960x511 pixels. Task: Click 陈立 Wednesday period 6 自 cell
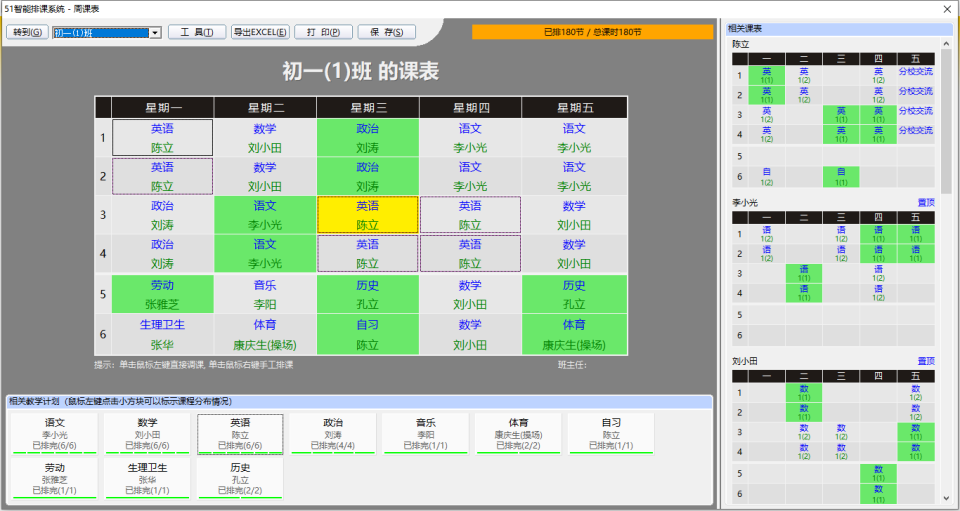[841, 177]
